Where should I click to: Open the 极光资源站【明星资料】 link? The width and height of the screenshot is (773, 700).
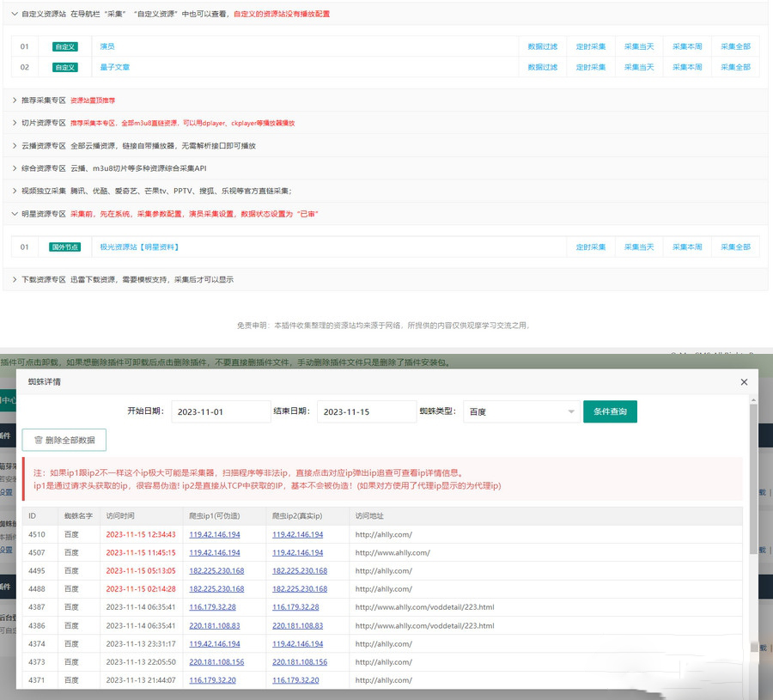click(139, 247)
